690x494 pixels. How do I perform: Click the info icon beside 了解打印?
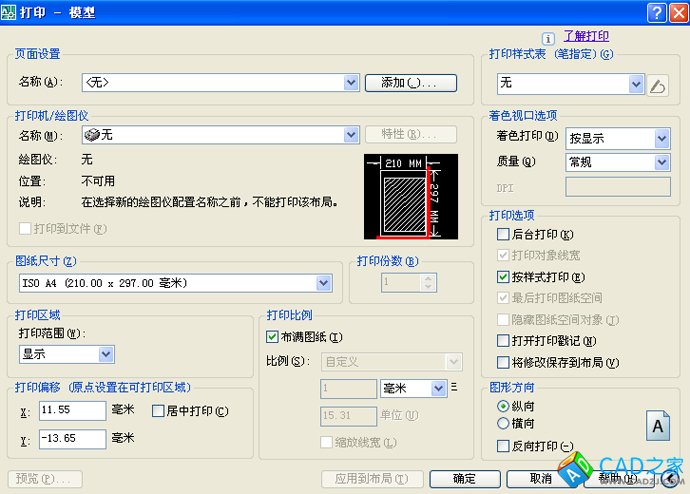(547, 38)
